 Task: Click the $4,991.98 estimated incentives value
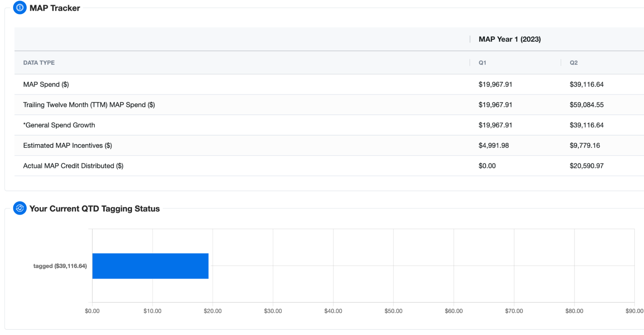coord(494,145)
